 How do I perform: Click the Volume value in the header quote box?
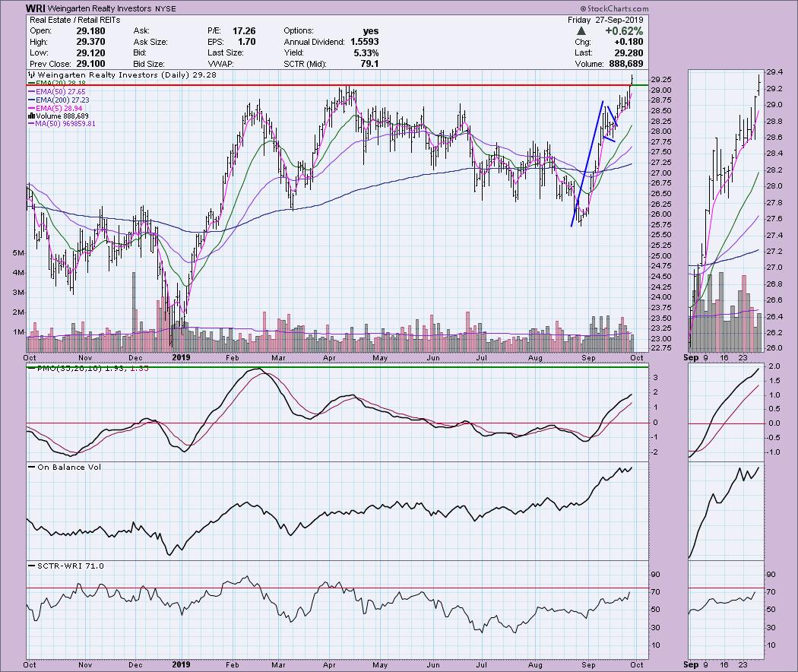click(626, 64)
